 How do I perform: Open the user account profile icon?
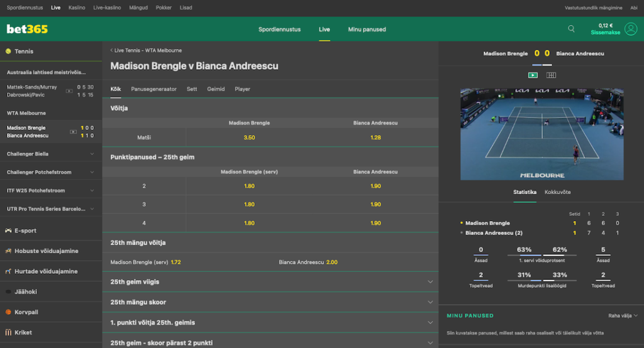(x=630, y=29)
